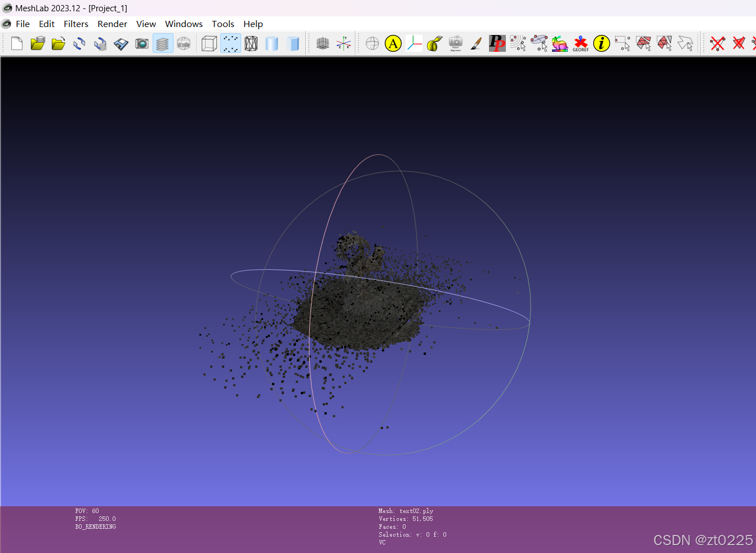Open the Manipulators tool axes icon
The height and width of the screenshot is (553, 756).
(x=414, y=43)
